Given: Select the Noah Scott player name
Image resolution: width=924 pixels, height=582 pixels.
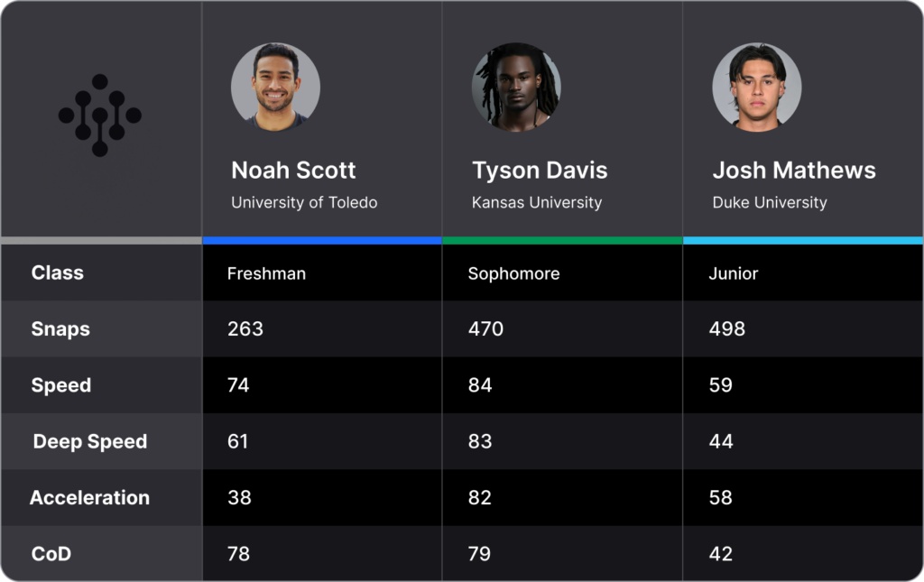Looking at the screenshot, I should pos(293,171).
